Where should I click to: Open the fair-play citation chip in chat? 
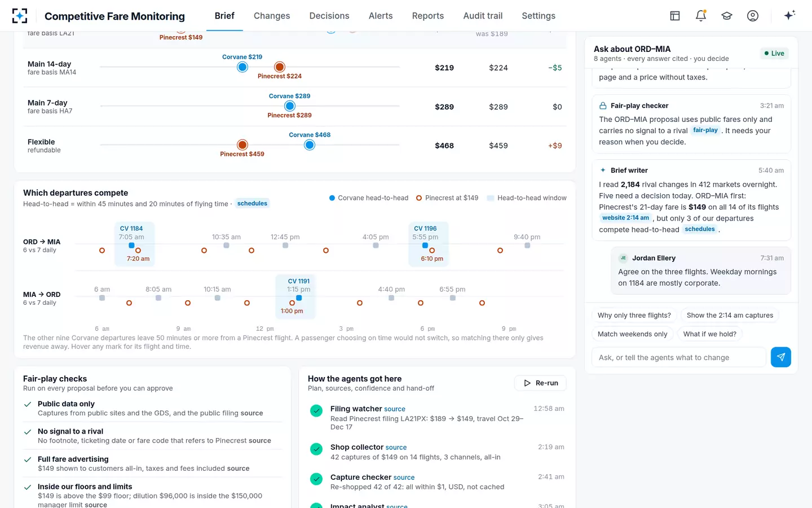(705, 130)
